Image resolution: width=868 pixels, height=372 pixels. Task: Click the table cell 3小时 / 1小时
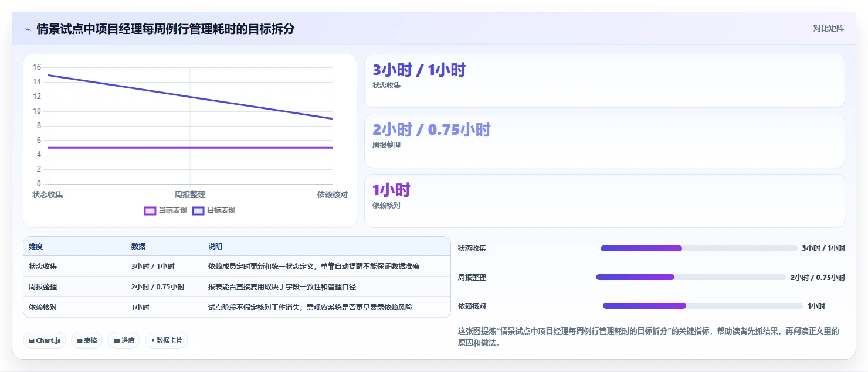click(x=153, y=267)
